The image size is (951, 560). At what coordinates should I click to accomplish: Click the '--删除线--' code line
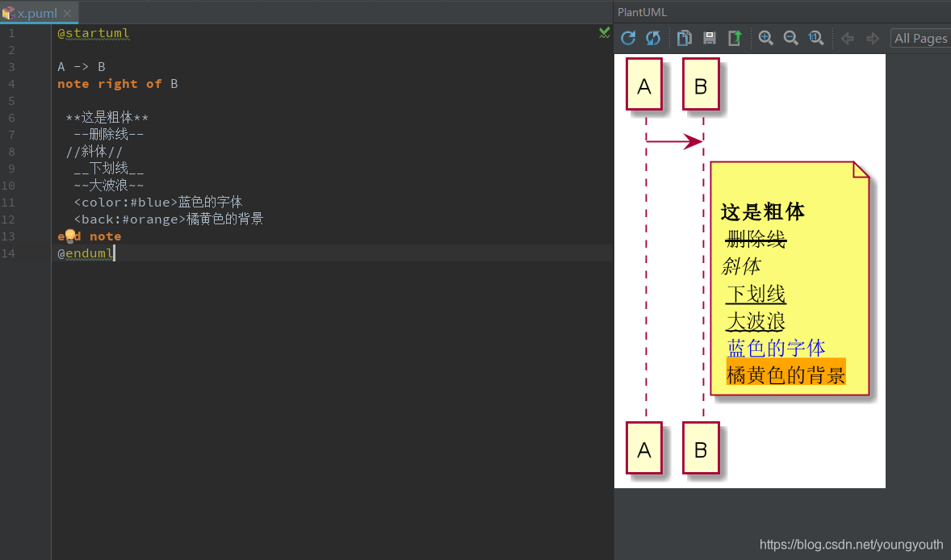click(108, 135)
